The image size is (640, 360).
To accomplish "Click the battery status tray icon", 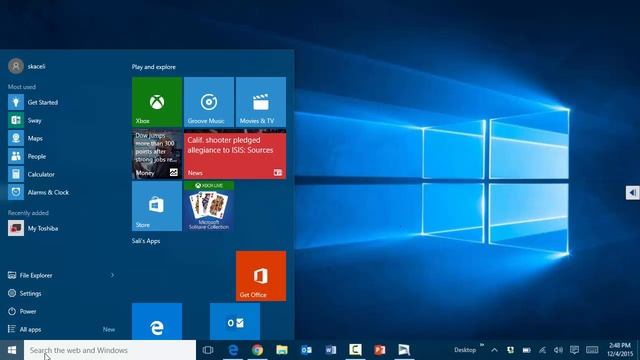I will point(527,350).
